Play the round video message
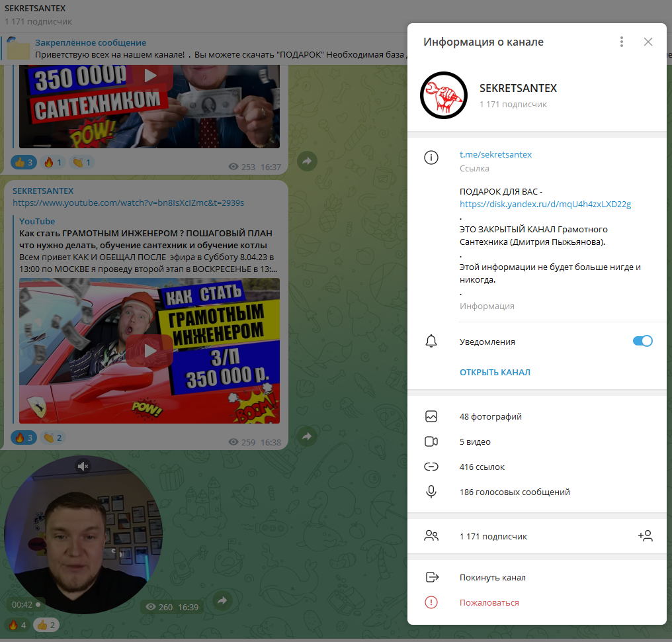Screen dimensions: 672x642 click(x=83, y=535)
